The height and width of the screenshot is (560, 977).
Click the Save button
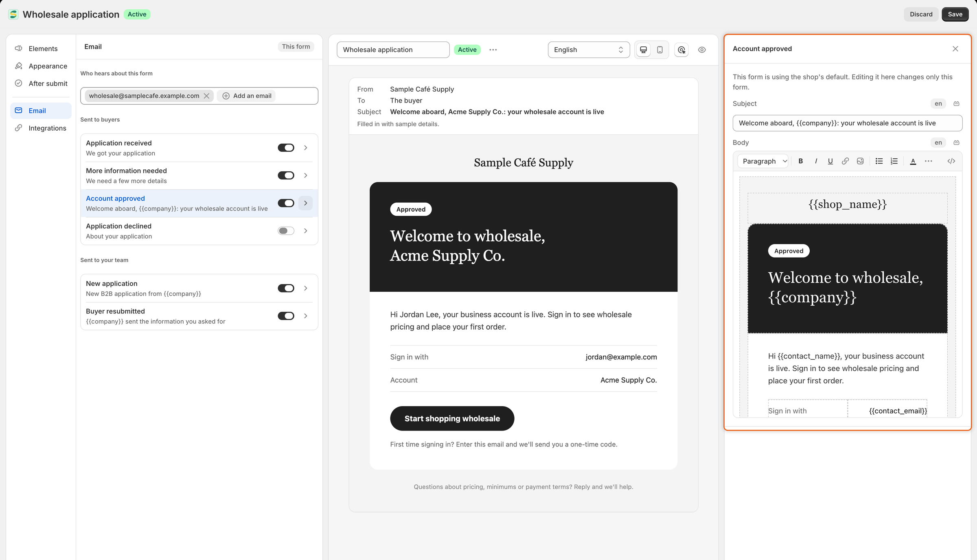point(955,14)
